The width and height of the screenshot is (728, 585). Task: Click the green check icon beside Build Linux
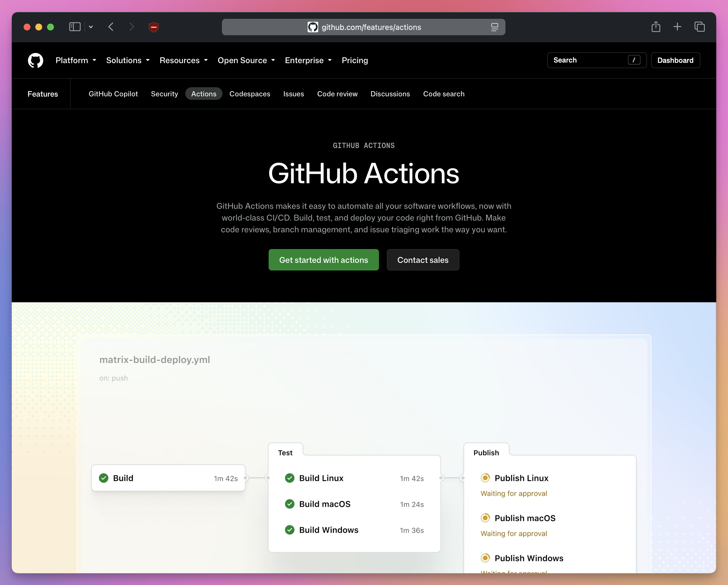point(290,478)
